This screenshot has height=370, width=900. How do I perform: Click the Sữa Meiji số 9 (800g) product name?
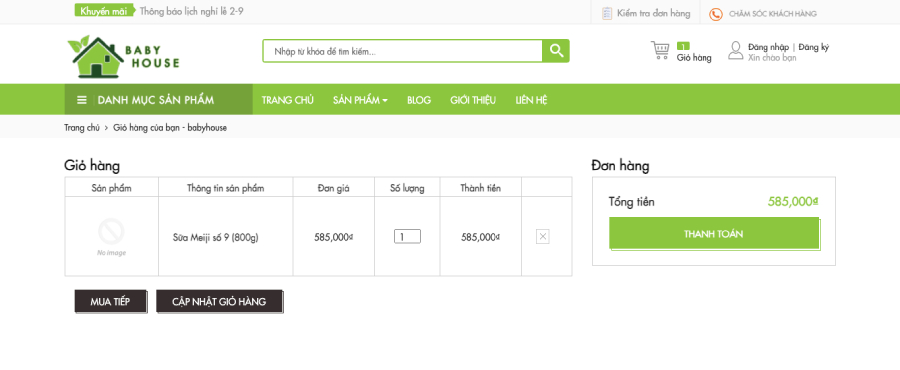point(215,237)
